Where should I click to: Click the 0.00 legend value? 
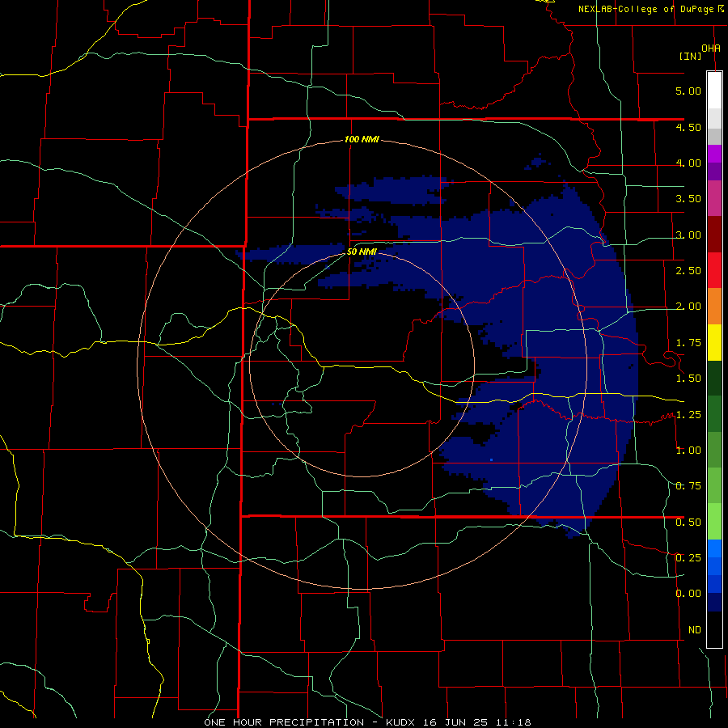pos(688,594)
